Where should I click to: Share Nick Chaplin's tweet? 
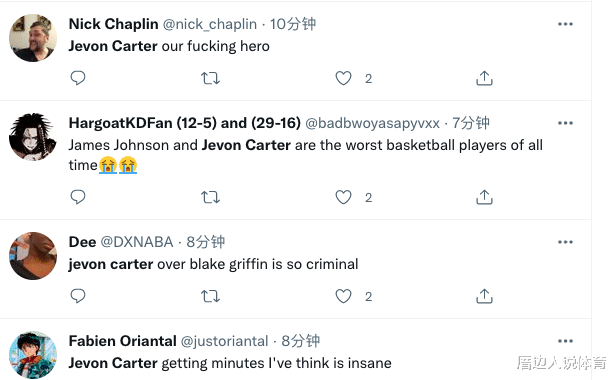point(484,78)
